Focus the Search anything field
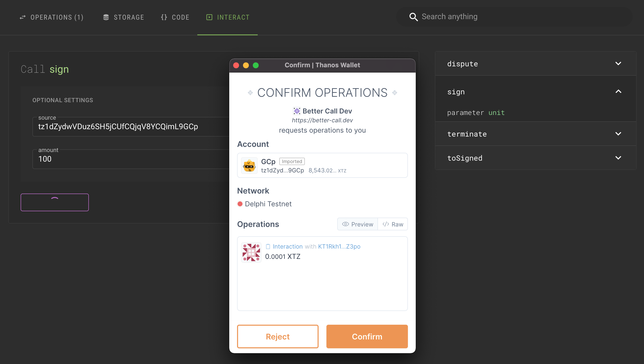644x364 pixels. pyautogui.click(x=514, y=17)
